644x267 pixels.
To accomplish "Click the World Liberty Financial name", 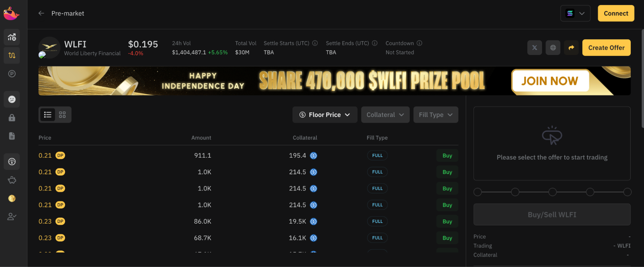I will click(92, 53).
